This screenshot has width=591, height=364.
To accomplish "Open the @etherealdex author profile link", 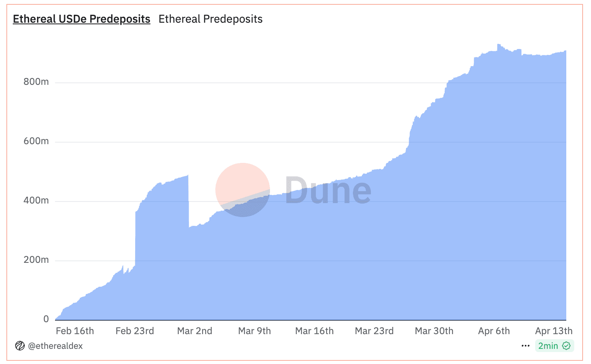I will click(55, 346).
